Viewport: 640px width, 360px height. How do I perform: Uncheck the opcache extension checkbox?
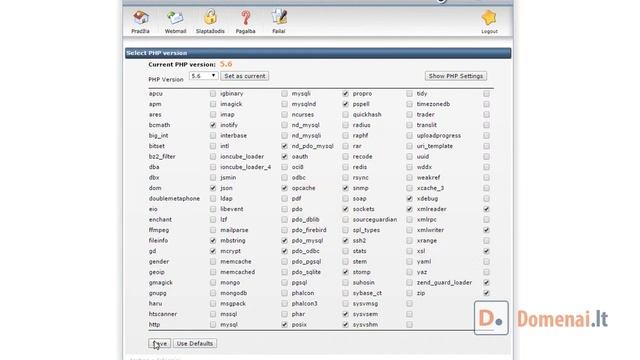pyautogui.click(x=346, y=188)
